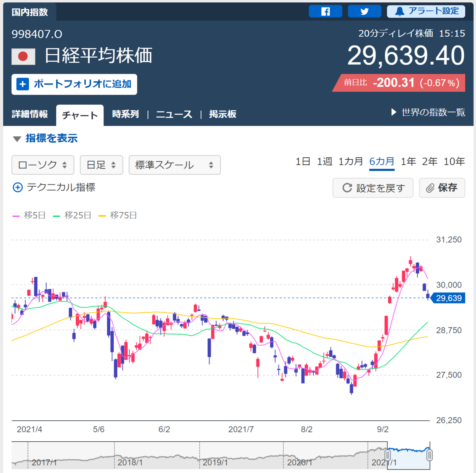Click paperclip icon on save button
Image resolution: width=476 pixels, height=473 pixels.
430,188
